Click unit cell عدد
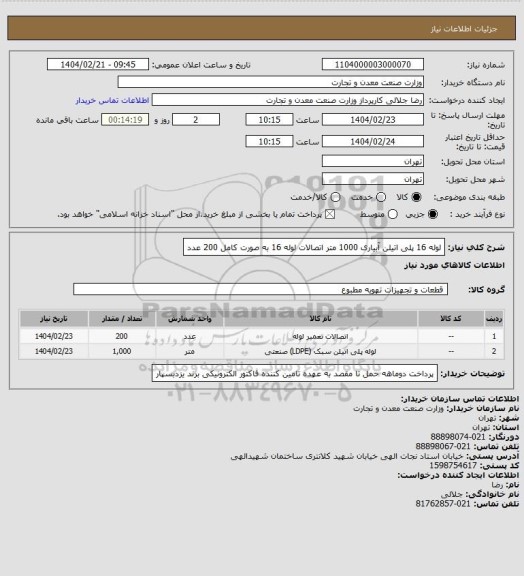This screenshot has height=576, width=524. click(x=190, y=336)
